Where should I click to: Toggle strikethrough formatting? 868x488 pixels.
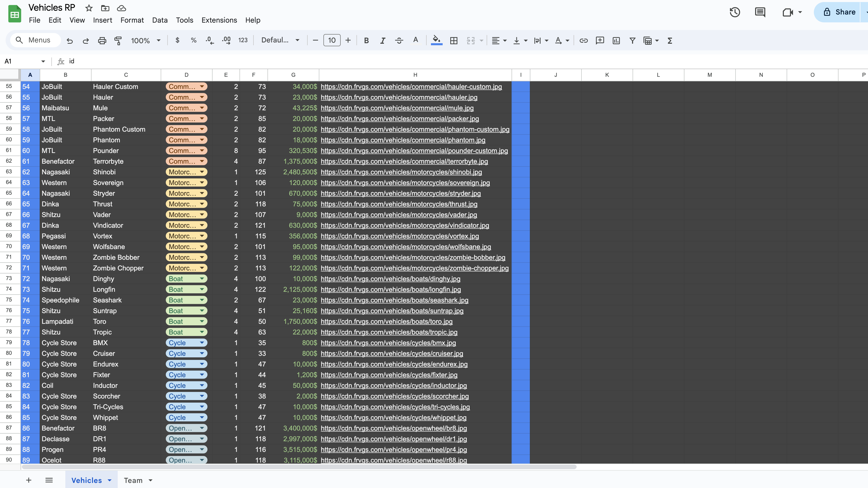[x=399, y=40]
